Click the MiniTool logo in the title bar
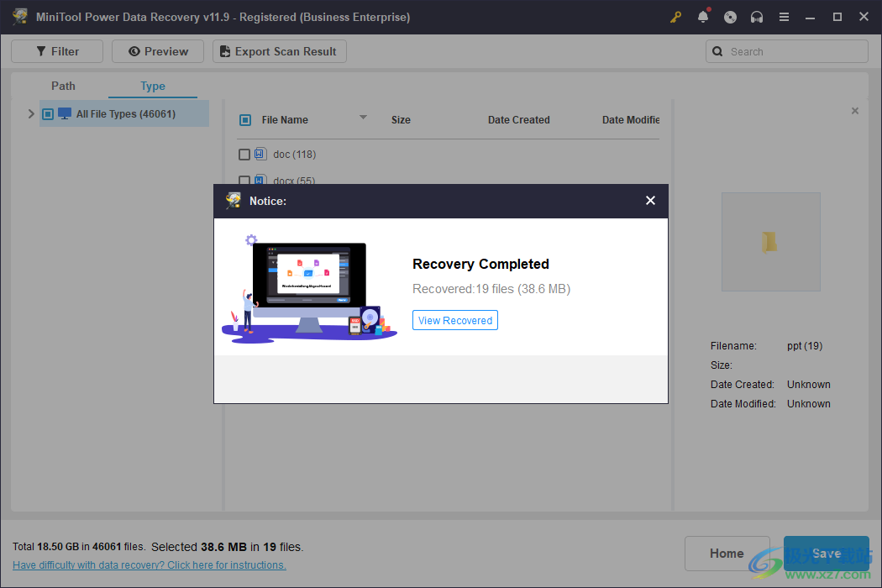The height and width of the screenshot is (588, 882). pos(19,16)
